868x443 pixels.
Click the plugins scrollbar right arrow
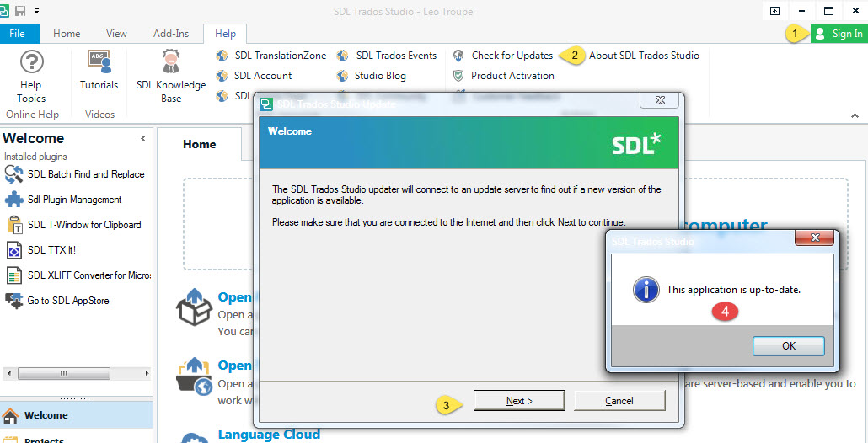[x=147, y=374]
